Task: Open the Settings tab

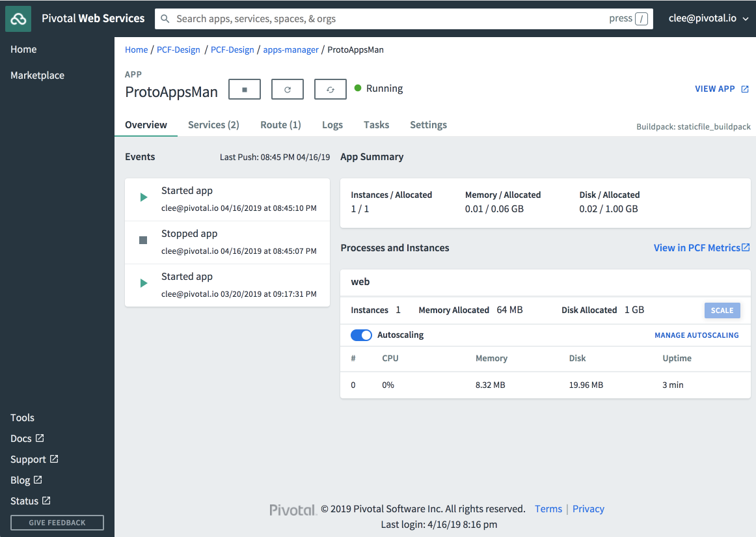Action: tap(428, 125)
